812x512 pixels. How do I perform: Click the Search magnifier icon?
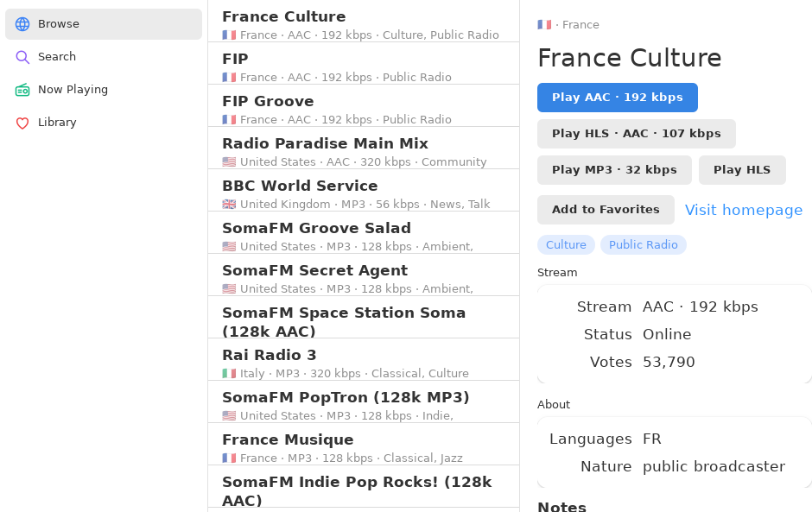pos(22,57)
